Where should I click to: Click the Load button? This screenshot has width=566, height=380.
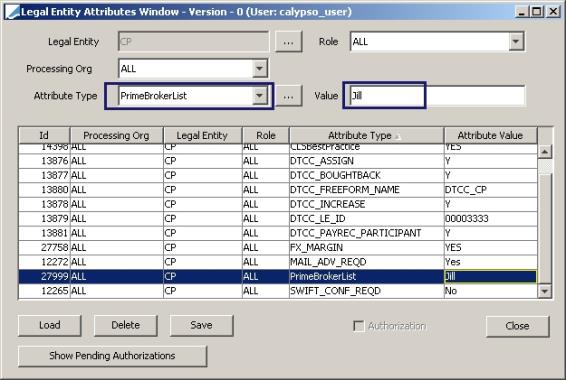50,325
